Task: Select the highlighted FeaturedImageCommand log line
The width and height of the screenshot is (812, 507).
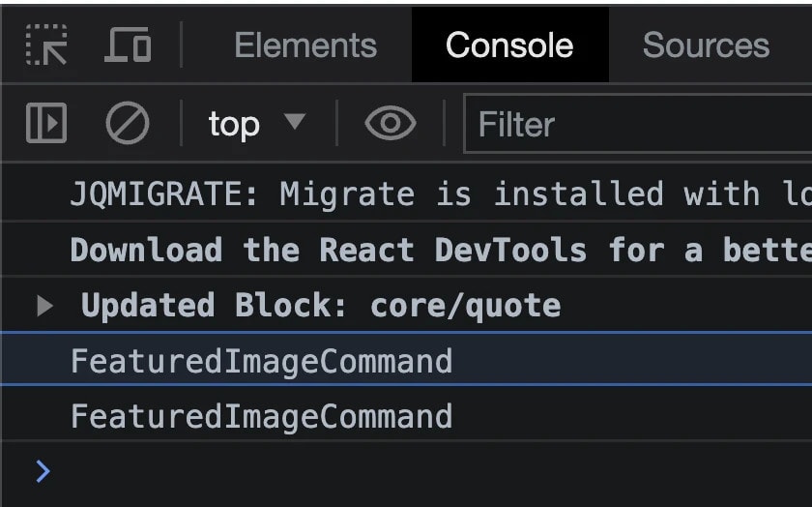Action: 407,359
